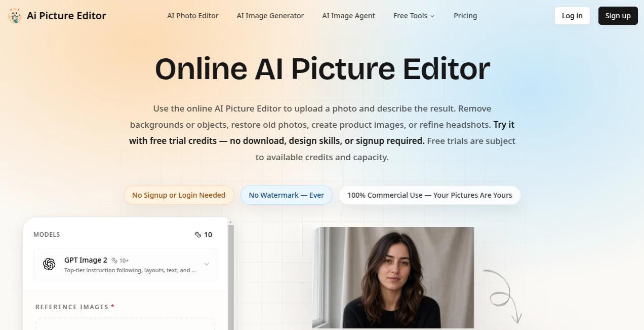Click the Sign up button
Image resolution: width=644 pixels, height=330 pixels.
pos(618,16)
